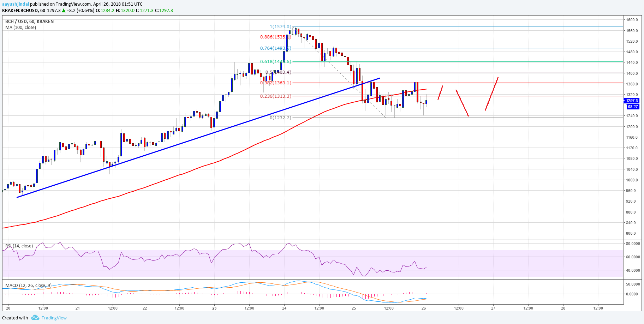Click the 27 date label on the time axis

click(x=493, y=308)
